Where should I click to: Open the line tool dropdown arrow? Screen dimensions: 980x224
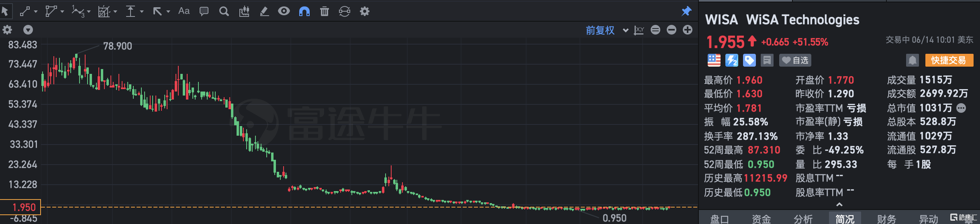click(36, 12)
